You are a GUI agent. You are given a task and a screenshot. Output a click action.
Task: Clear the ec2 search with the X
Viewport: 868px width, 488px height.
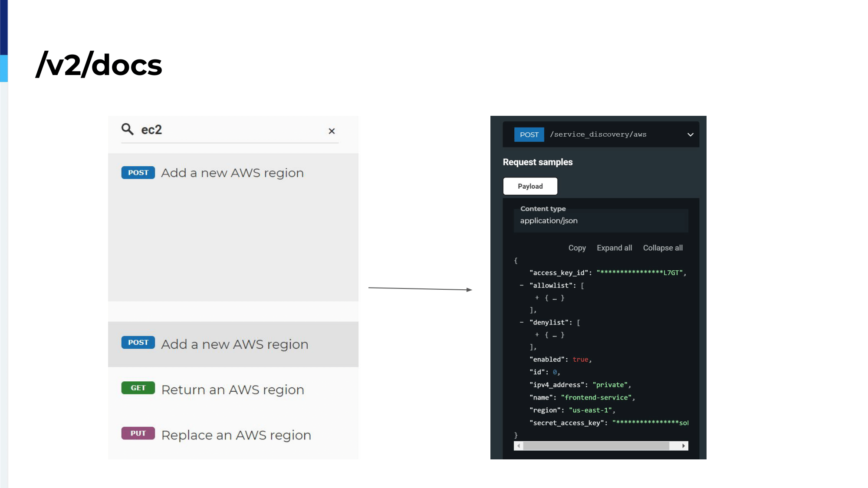point(332,131)
